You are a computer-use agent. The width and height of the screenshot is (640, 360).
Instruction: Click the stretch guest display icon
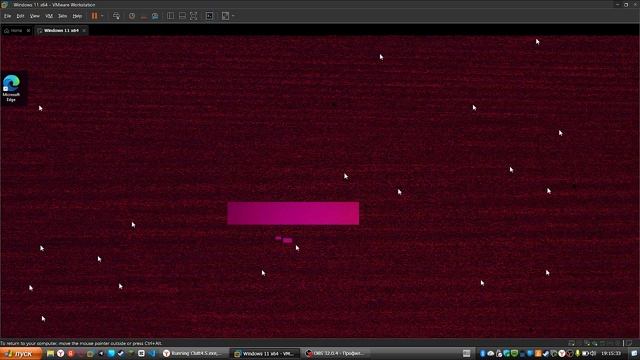pyautogui.click(x=225, y=16)
